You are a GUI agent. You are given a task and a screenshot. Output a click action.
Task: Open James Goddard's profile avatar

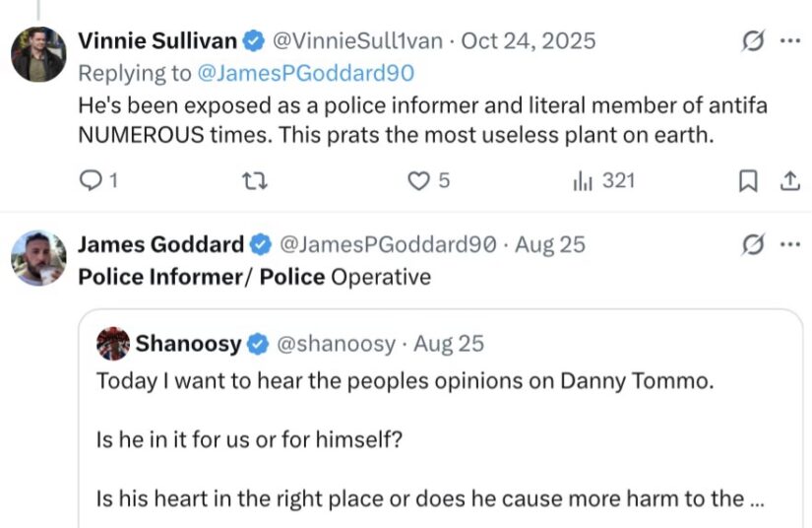click(x=38, y=258)
